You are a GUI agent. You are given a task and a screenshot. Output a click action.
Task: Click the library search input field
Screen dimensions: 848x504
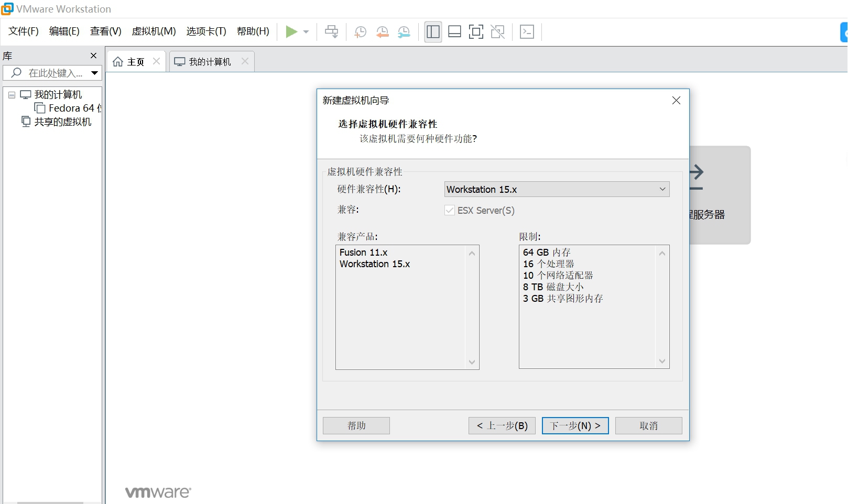coord(52,73)
